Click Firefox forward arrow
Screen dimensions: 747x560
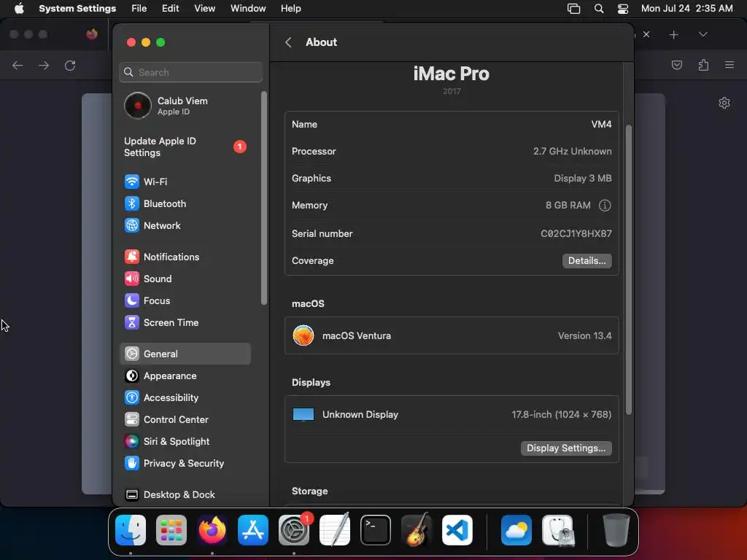coord(44,65)
